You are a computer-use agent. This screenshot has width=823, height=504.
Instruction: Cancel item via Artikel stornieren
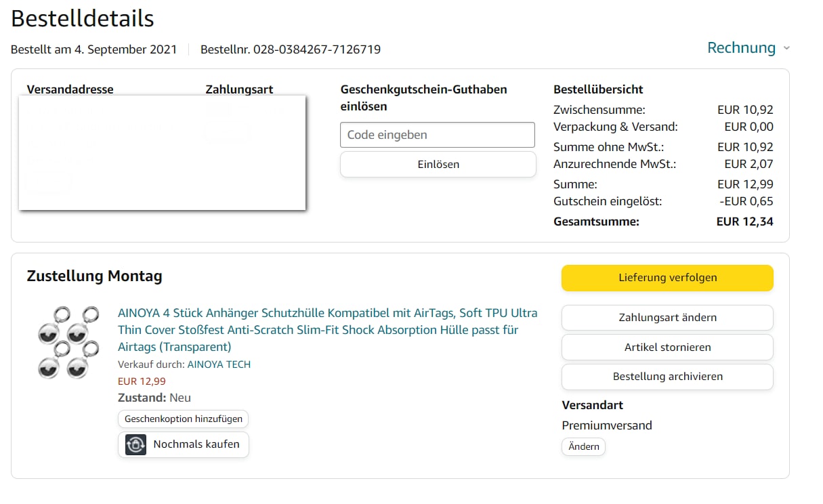click(667, 347)
